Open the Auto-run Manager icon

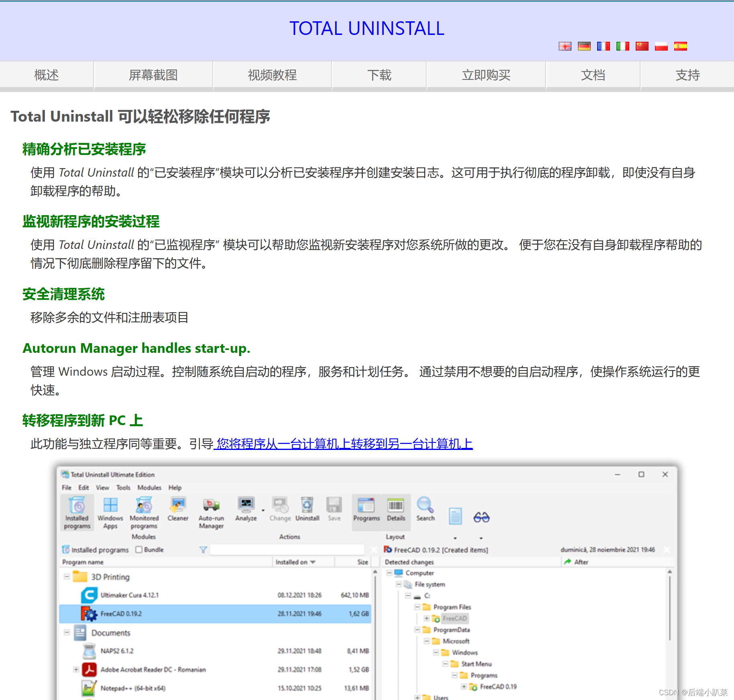[211, 513]
